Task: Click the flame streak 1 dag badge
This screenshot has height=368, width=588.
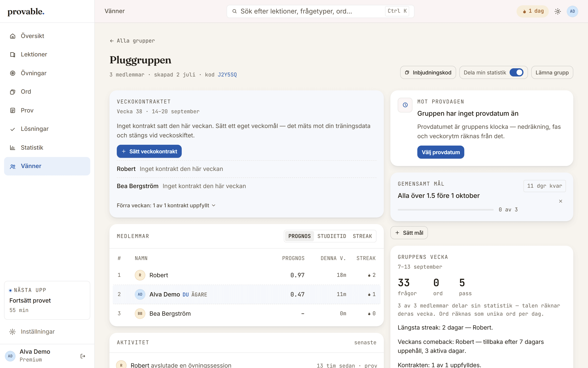Action: (533, 11)
